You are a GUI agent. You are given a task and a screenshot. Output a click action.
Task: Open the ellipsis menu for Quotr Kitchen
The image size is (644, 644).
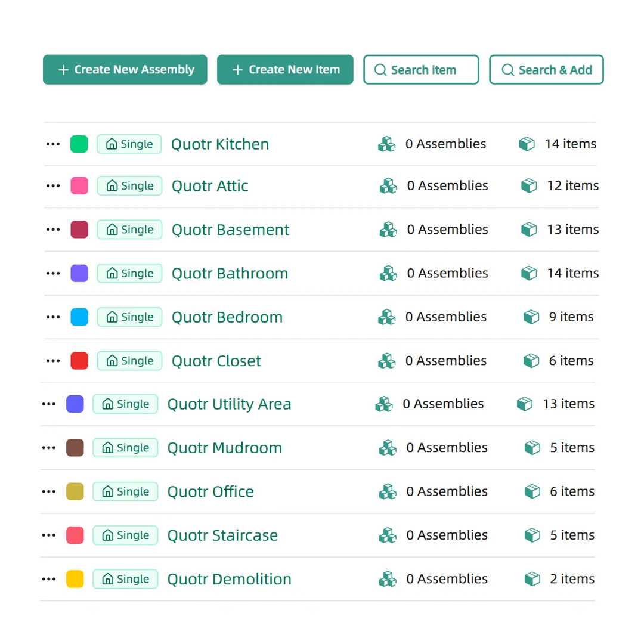[52, 144]
